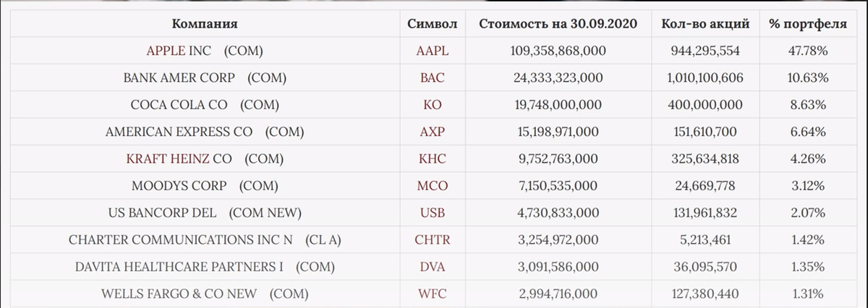Open the MCO symbol link
Viewport: 868px width, 308px height.
point(433,186)
